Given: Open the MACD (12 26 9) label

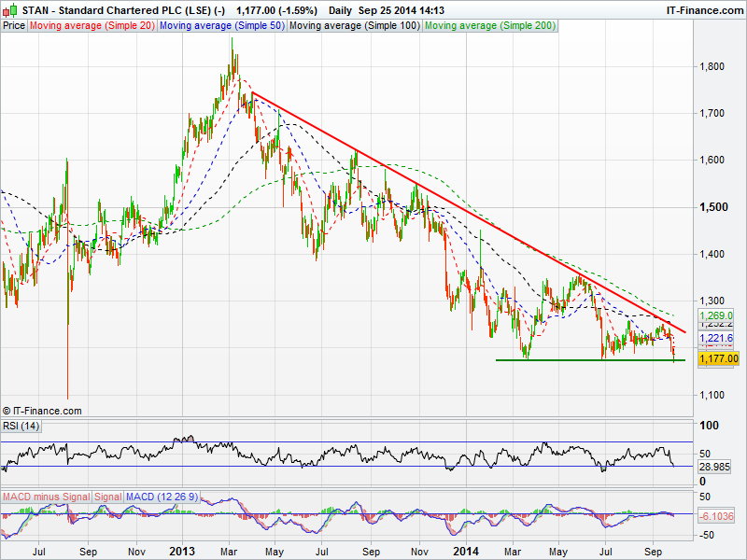Looking at the screenshot, I should pyautogui.click(x=160, y=497).
